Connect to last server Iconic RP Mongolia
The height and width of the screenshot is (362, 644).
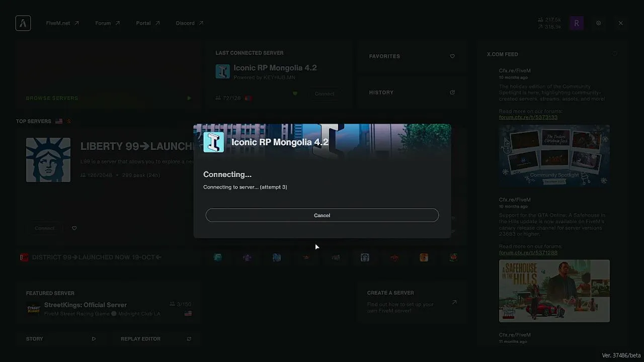tap(325, 94)
